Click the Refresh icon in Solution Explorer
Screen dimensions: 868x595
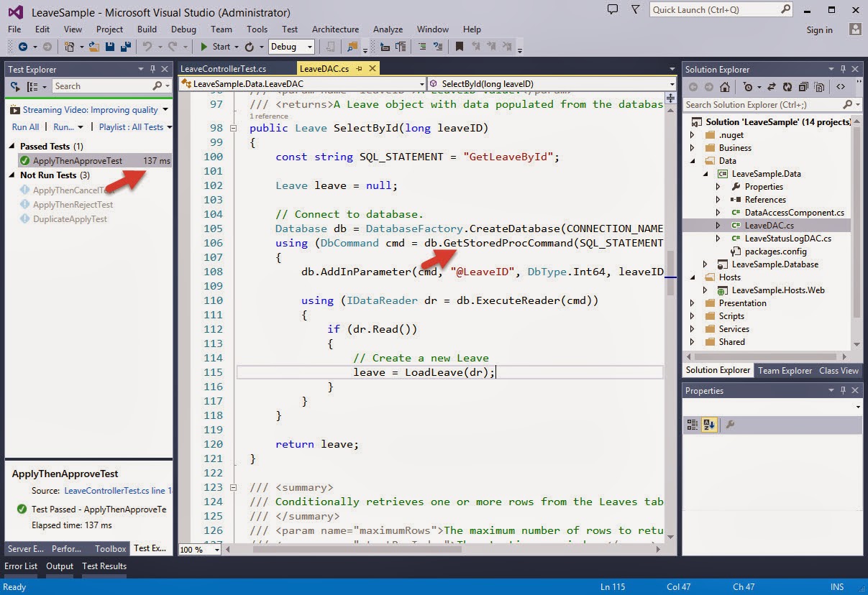786,87
